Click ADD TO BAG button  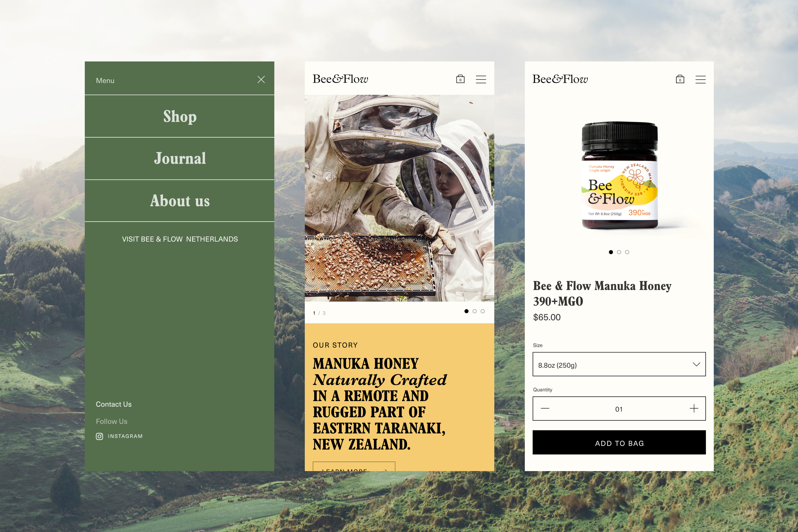pos(620,442)
